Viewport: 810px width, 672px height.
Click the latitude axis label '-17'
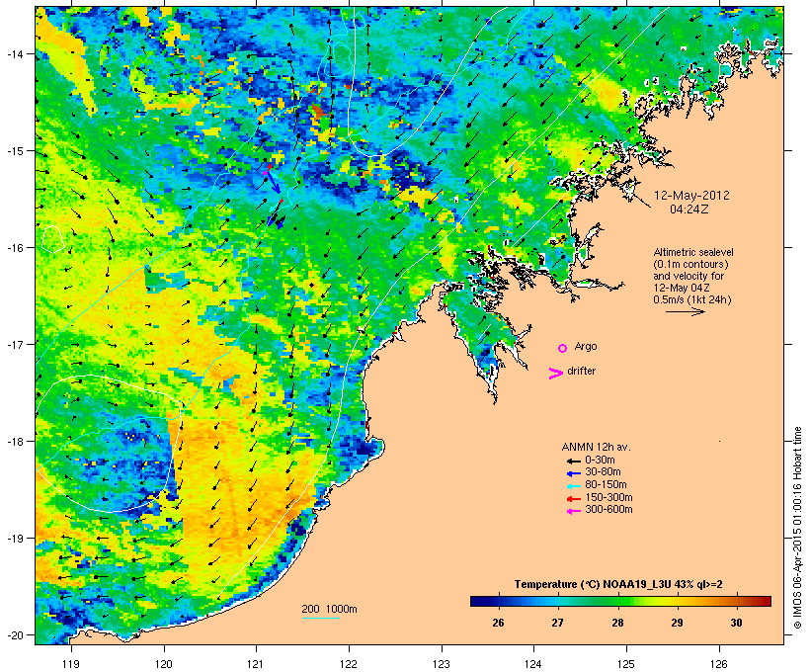[x=14, y=344]
